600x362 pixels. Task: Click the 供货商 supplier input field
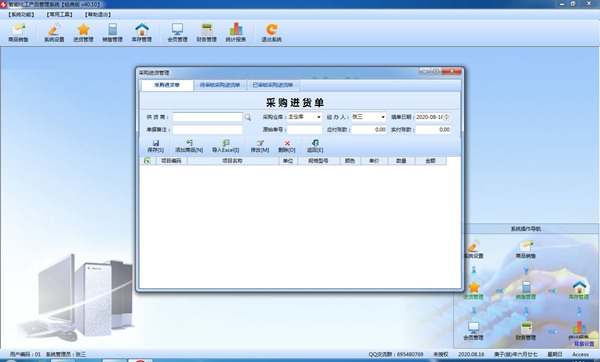pyautogui.click(x=207, y=117)
